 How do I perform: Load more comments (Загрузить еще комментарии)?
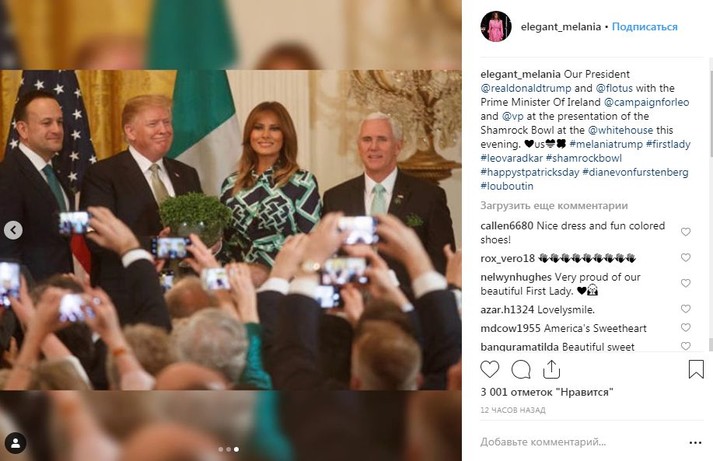(554, 205)
